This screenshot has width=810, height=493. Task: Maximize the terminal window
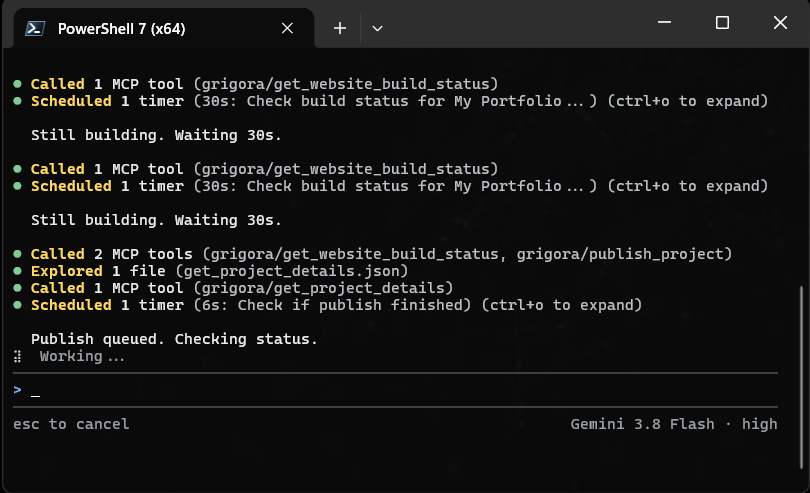coord(722,22)
